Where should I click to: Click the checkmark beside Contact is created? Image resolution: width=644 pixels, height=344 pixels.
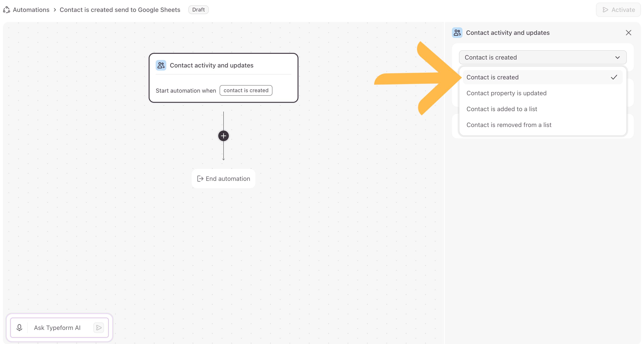click(614, 77)
